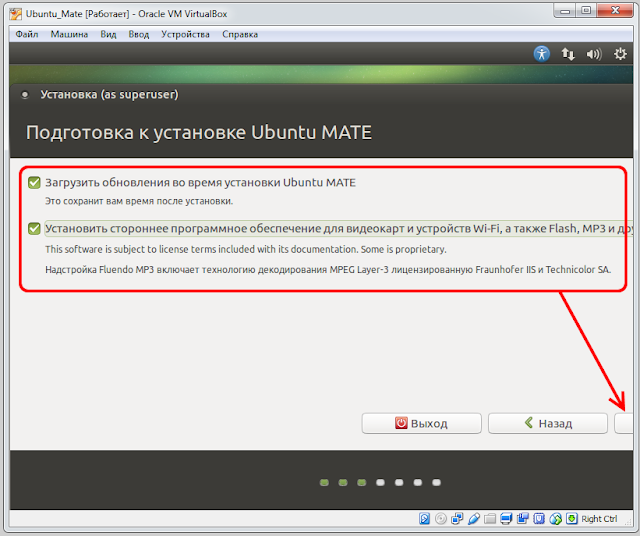
Task: Click the display monitor icon in status bar
Action: point(506,518)
